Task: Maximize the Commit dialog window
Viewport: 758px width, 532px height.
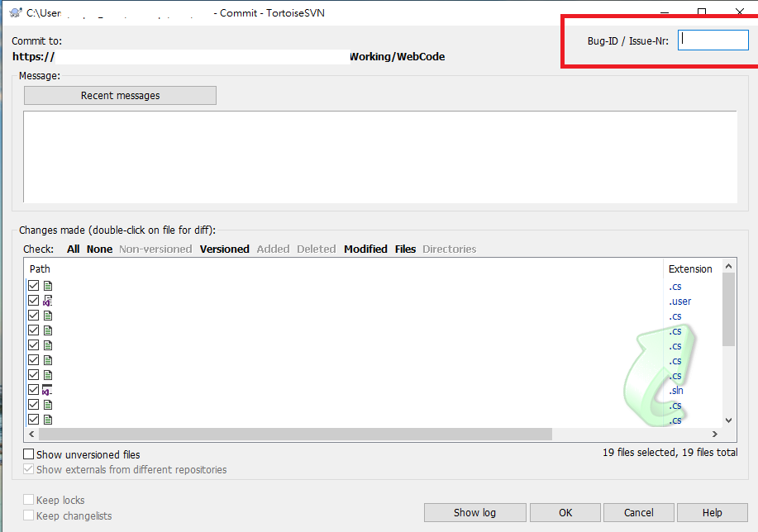Action: coord(702,12)
